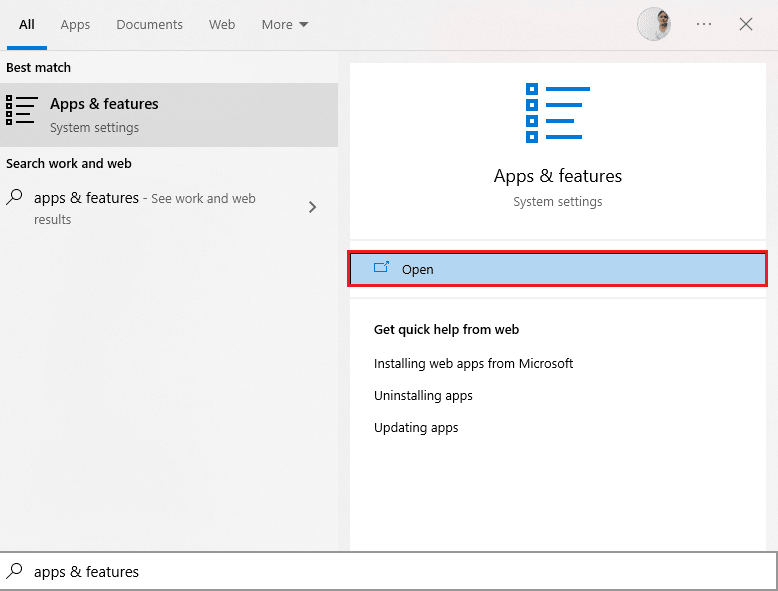Open 'Installing web apps from Microsoft' link
The height and width of the screenshot is (591, 778).
pos(473,363)
